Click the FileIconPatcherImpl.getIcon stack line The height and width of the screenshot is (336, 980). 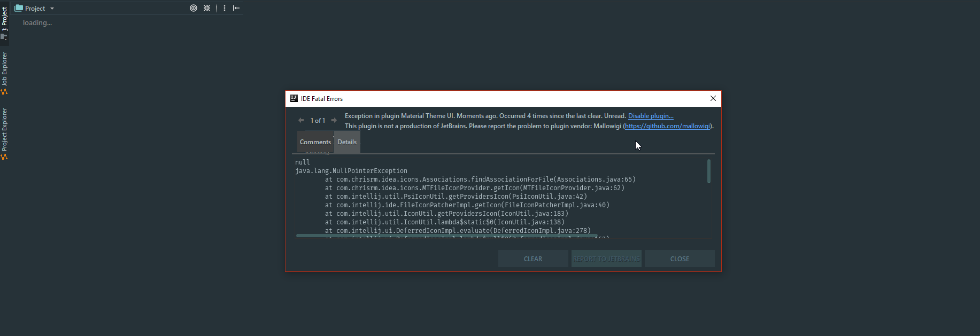[x=467, y=205]
